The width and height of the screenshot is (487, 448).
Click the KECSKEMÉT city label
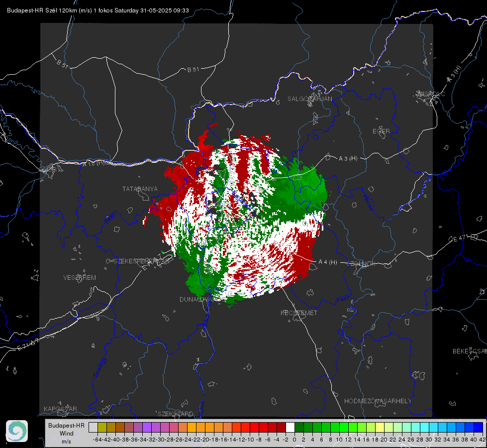tap(299, 313)
